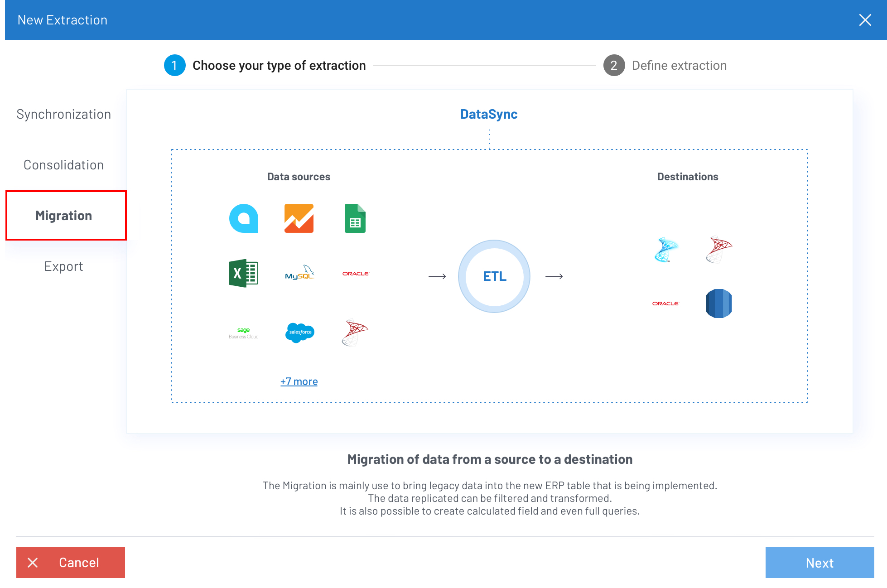The image size is (887, 588).
Task: Click the Google Sheets data source icon
Action: [355, 218]
